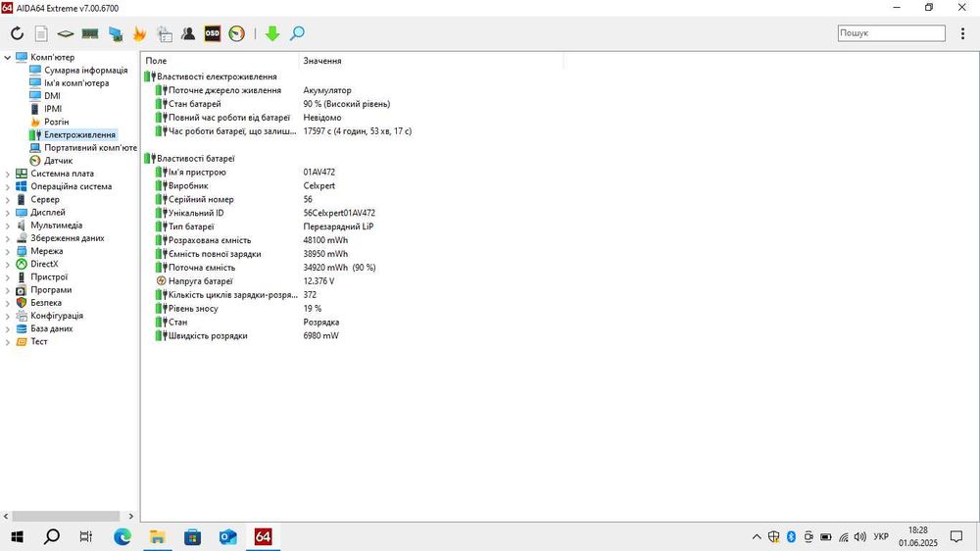This screenshot has height=551, width=980.
Task: Select the IPMI tree item
Action: point(53,109)
